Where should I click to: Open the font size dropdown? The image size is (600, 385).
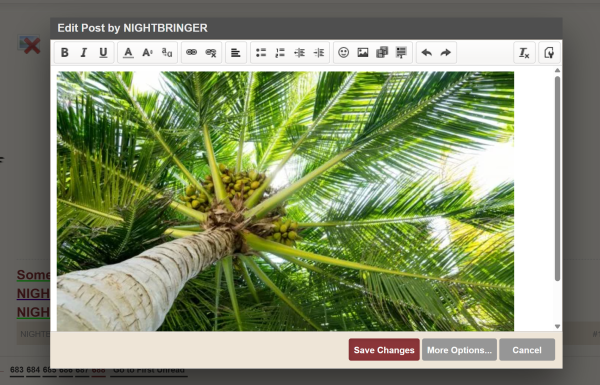click(x=147, y=52)
